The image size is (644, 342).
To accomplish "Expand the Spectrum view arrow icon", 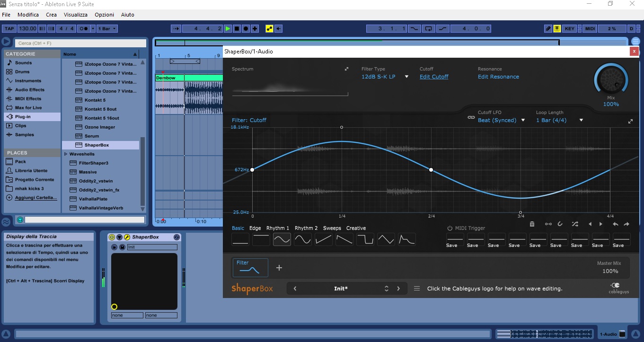I will [x=346, y=69].
